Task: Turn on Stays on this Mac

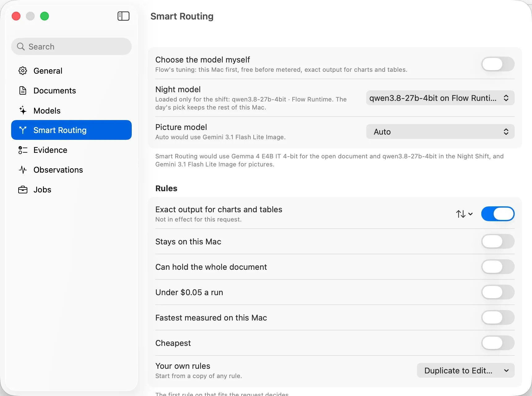Action: click(498, 242)
